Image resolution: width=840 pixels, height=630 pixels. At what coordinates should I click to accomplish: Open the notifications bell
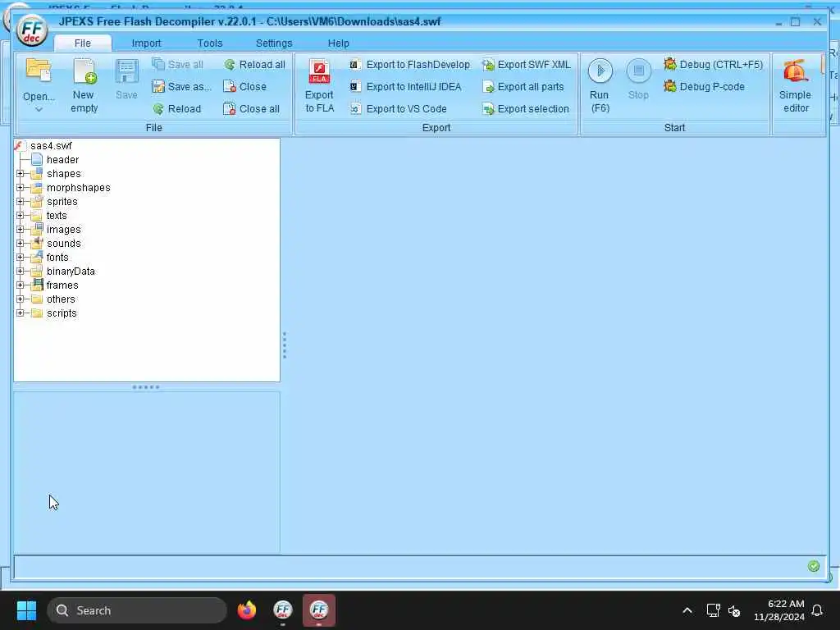(x=817, y=610)
